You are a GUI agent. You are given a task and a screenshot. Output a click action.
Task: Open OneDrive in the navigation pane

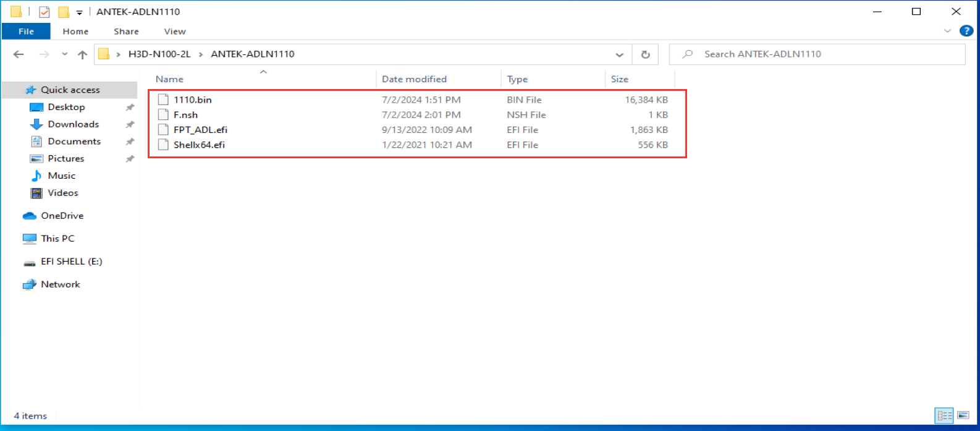pyautogui.click(x=62, y=216)
